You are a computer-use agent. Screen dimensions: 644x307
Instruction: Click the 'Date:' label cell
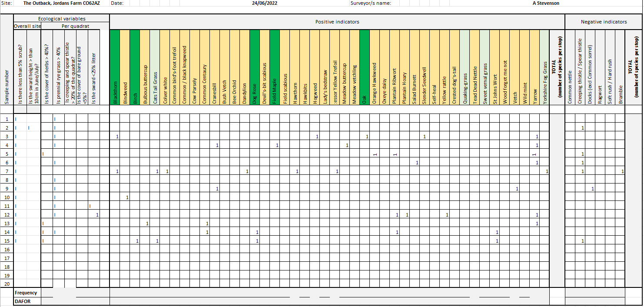117,3
